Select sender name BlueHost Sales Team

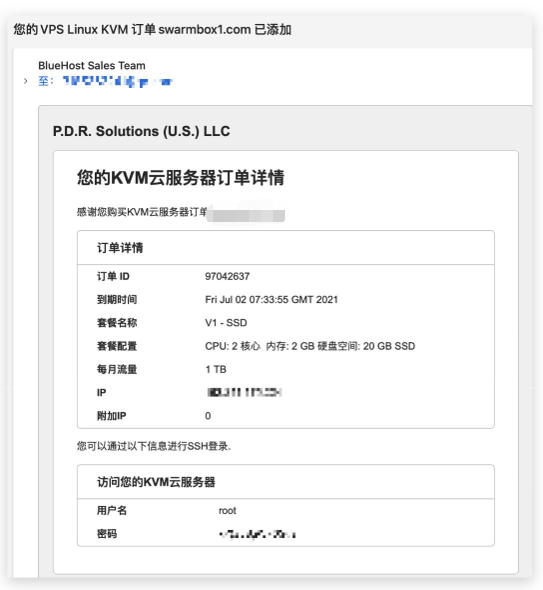coord(91,65)
